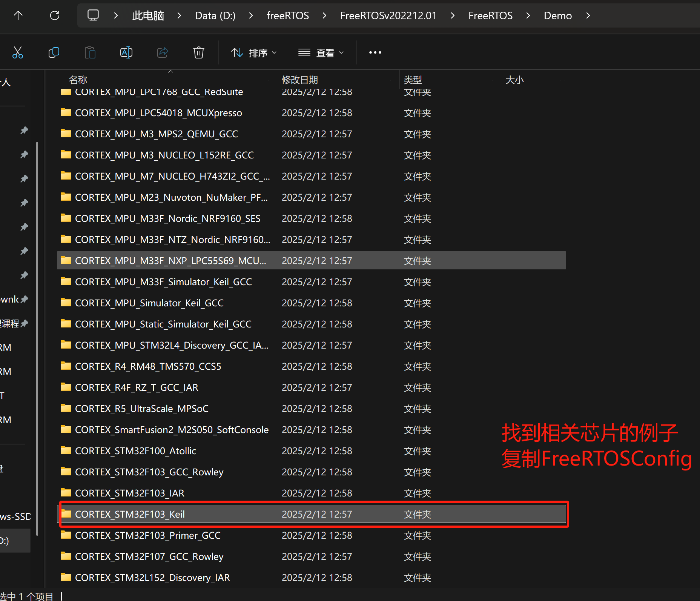The image size is (700, 601).
Task: Paste from clipboard using paste icon
Action: pos(90,52)
